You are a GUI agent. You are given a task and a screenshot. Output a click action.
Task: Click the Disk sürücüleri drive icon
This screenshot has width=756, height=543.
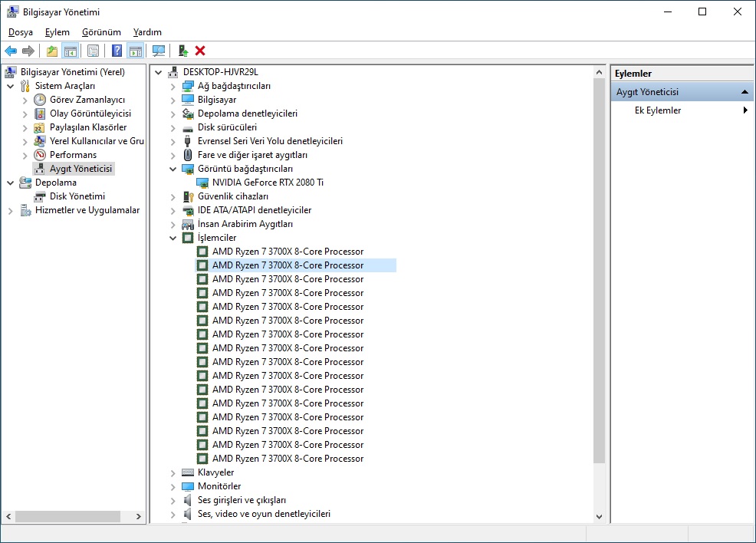(188, 128)
